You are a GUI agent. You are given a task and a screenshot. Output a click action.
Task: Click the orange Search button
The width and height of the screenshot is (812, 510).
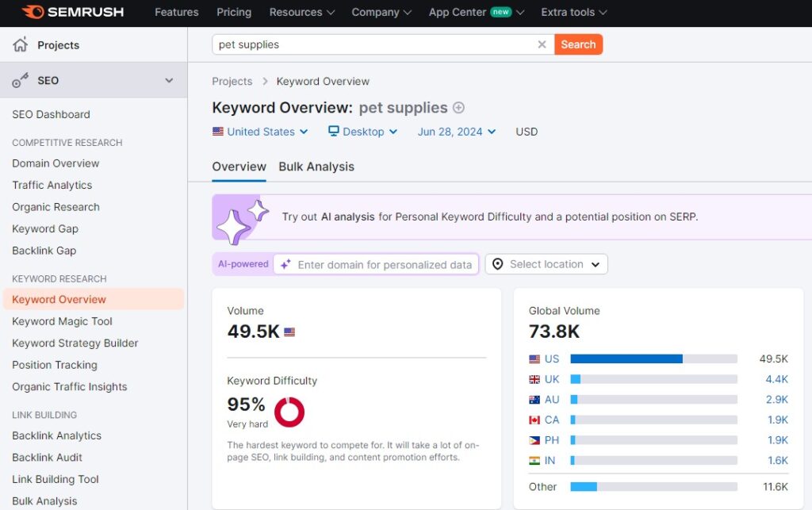coord(578,44)
